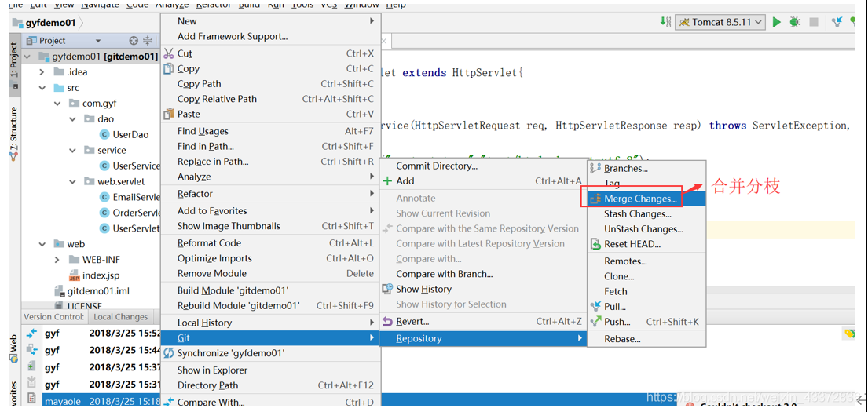Select the gitdemo01.iml file
Screen dimensions: 868x412
[92, 291]
